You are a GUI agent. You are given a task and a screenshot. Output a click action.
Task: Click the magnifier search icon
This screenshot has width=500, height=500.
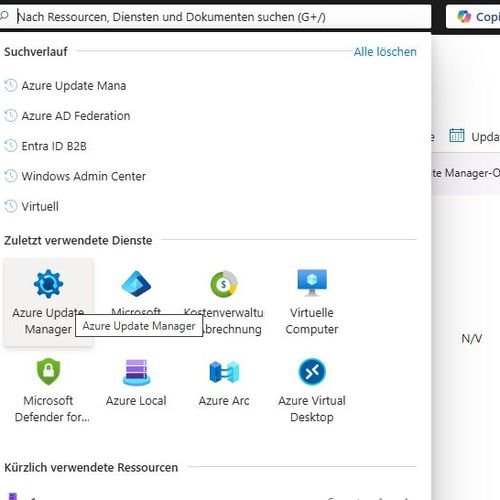coord(4,15)
